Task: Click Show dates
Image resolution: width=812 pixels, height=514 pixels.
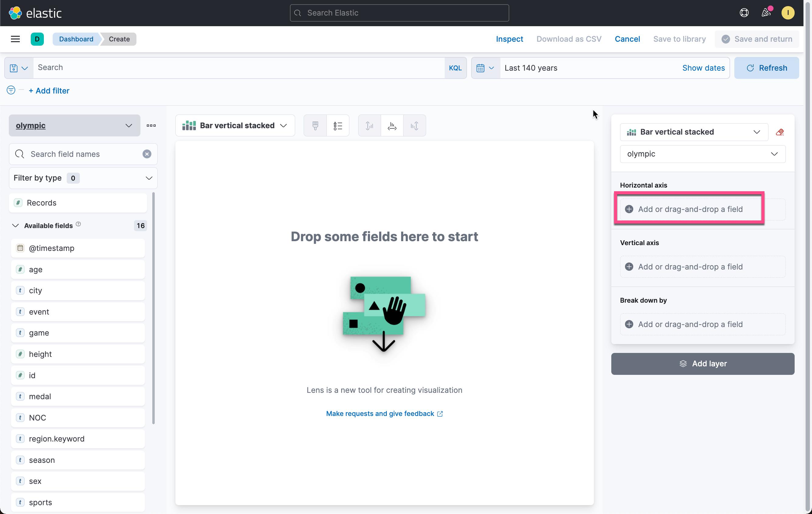Action: 704,68
